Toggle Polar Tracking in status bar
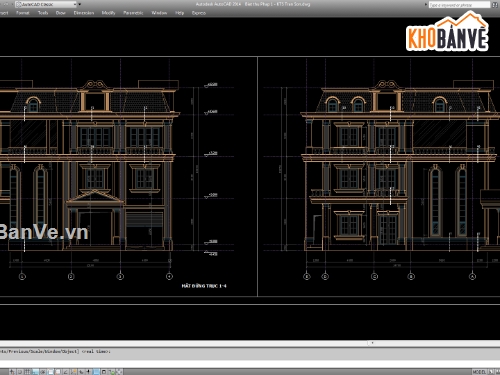500x375 pixels. click(43, 372)
